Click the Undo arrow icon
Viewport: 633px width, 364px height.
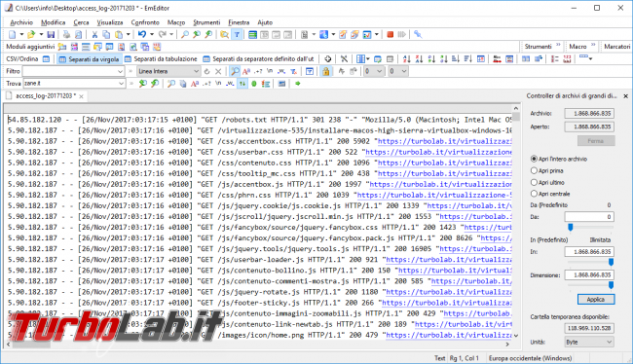pos(142,35)
